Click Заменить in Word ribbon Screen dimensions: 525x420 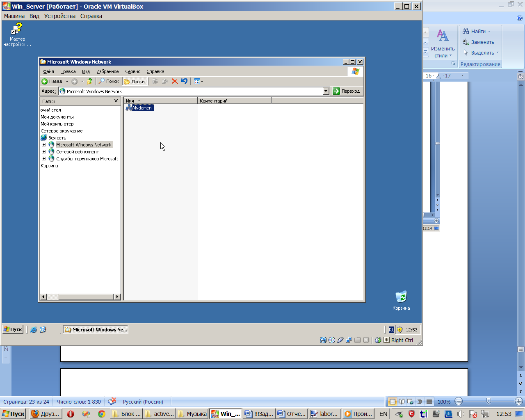[x=478, y=42]
